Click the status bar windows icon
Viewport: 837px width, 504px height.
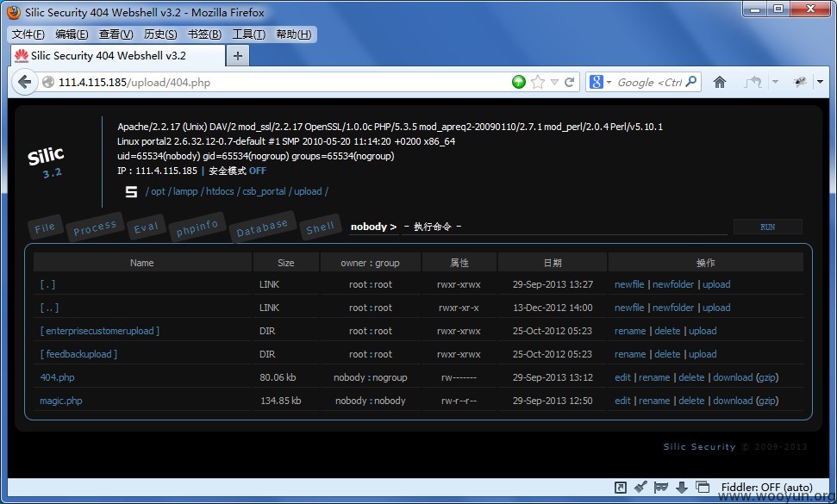pyautogui.click(x=703, y=487)
